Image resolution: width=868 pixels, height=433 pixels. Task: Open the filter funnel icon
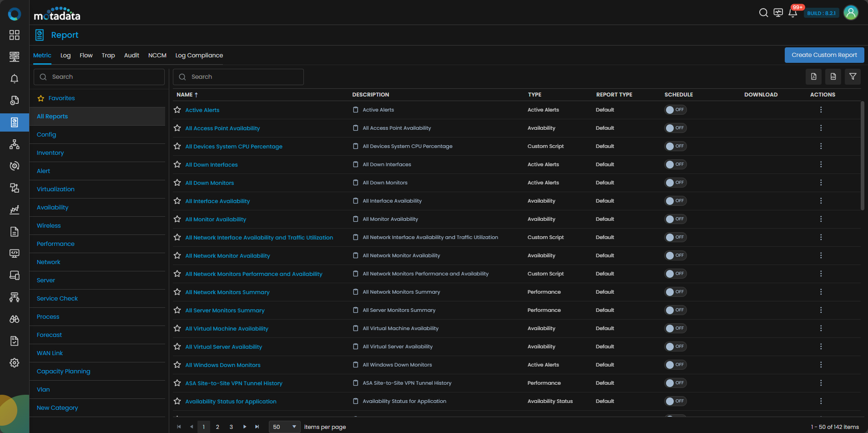853,77
